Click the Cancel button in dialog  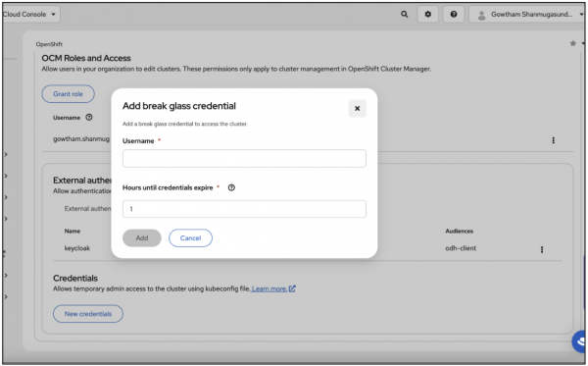(190, 238)
